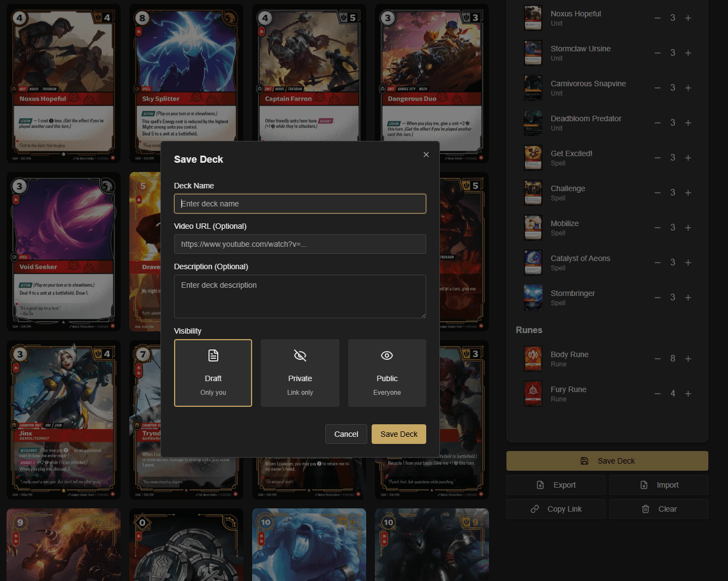Click the Body Rune thumbnail
728x581 pixels.
533,359
